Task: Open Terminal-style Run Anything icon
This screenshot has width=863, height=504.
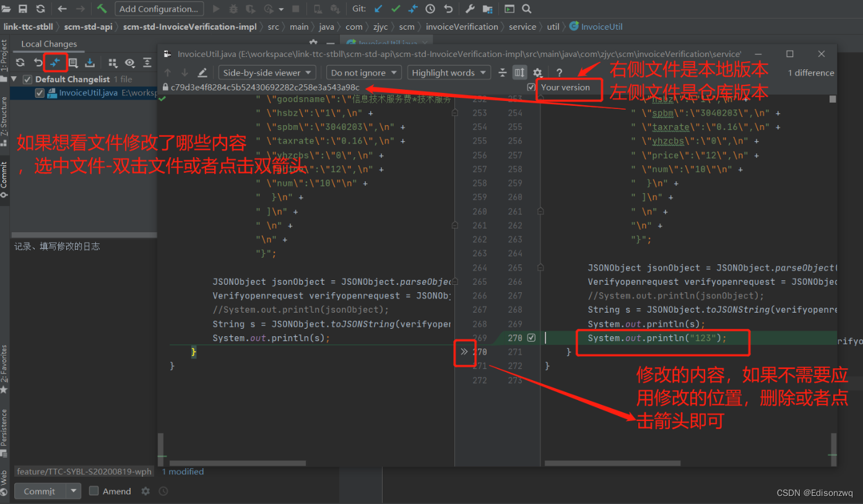Action: [509, 9]
